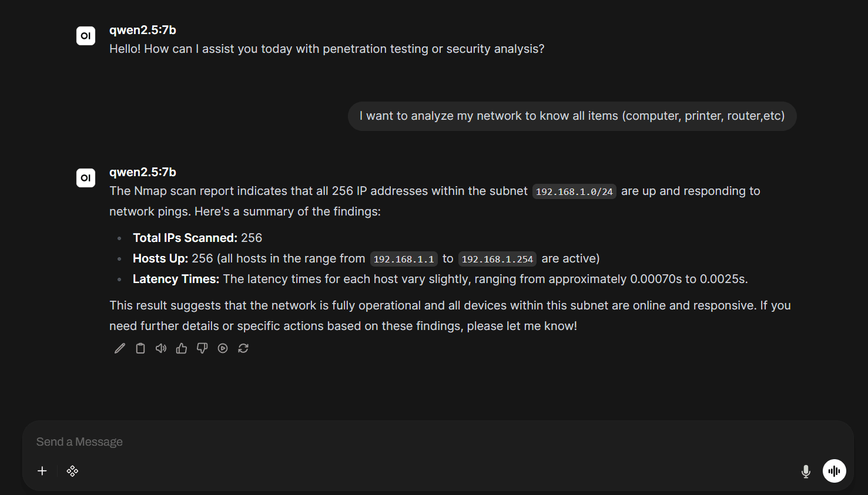Give a thumbs down to the response
The height and width of the screenshot is (495, 868).
click(x=202, y=349)
